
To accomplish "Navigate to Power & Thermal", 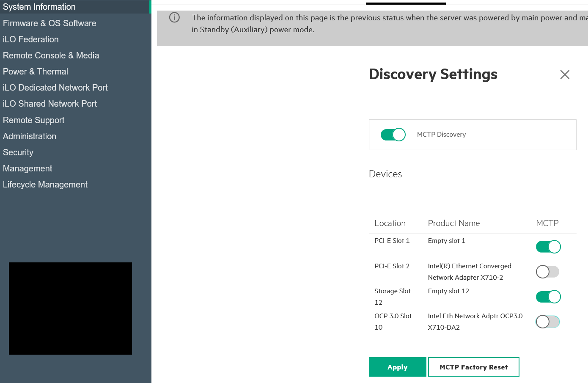I will click(x=36, y=72).
